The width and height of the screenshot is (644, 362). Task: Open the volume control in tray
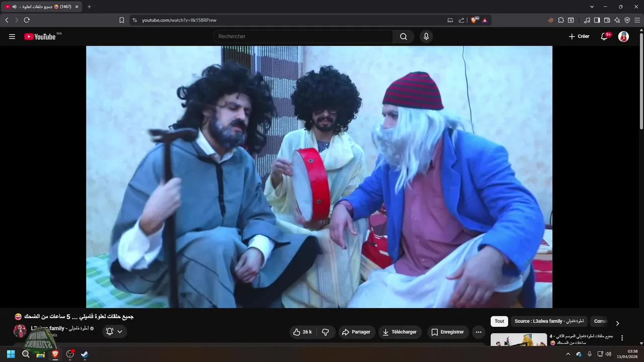click(609, 354)
